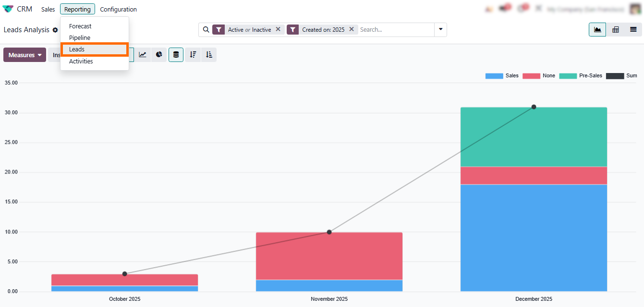This screenshot has width=644, height=307.
Task: Open the pivot table view
Action: point(615,30)
